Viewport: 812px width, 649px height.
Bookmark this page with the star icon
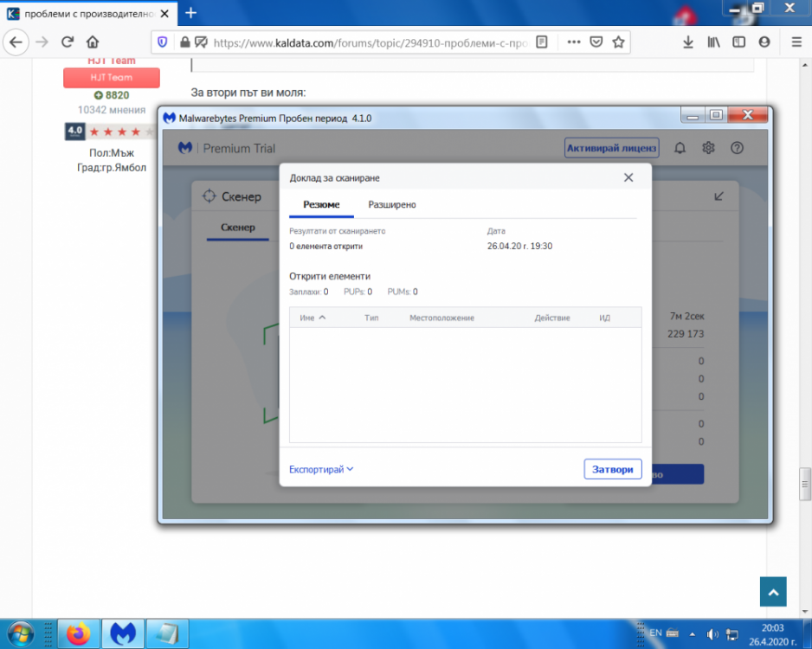[618, 42]
